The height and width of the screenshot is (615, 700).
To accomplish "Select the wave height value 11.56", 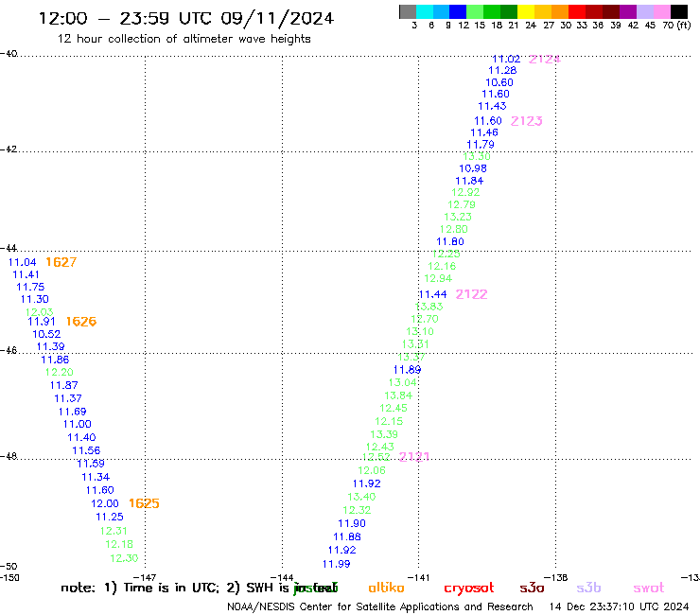I will pyautogui.click(x=87, y=450).
